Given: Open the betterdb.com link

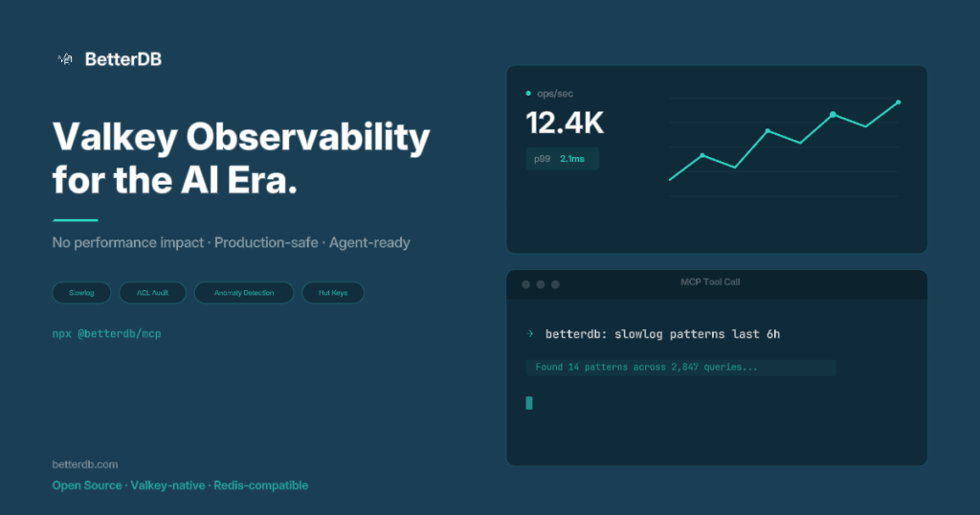Looking at the screenshot, I should (x=85, y=464).
